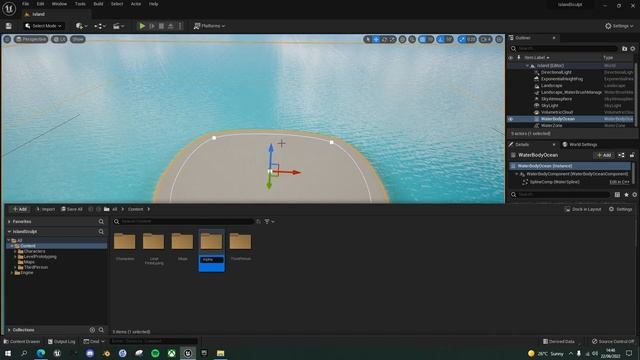The image size is (640, 360).
Task: Click Add button in Content Browser
Action: [19, 209]
